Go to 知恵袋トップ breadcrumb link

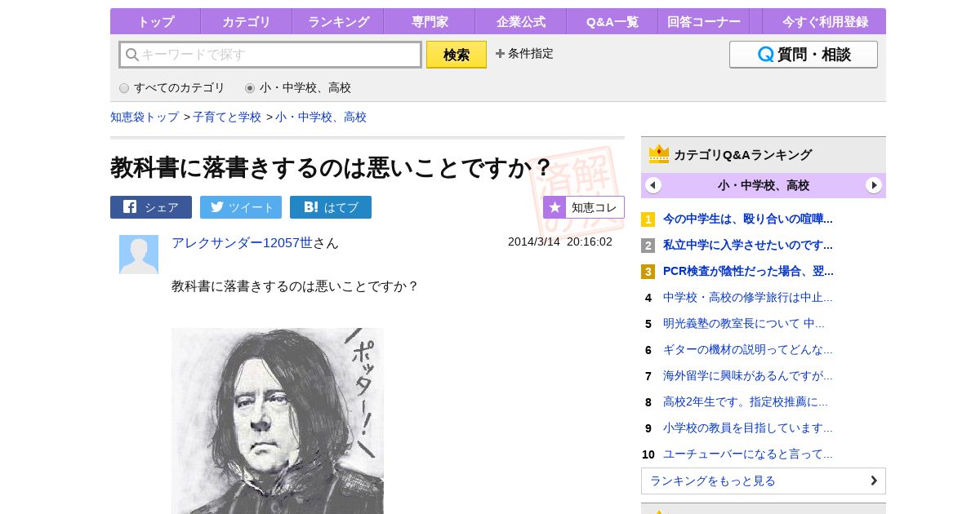[x=145, y=117]
